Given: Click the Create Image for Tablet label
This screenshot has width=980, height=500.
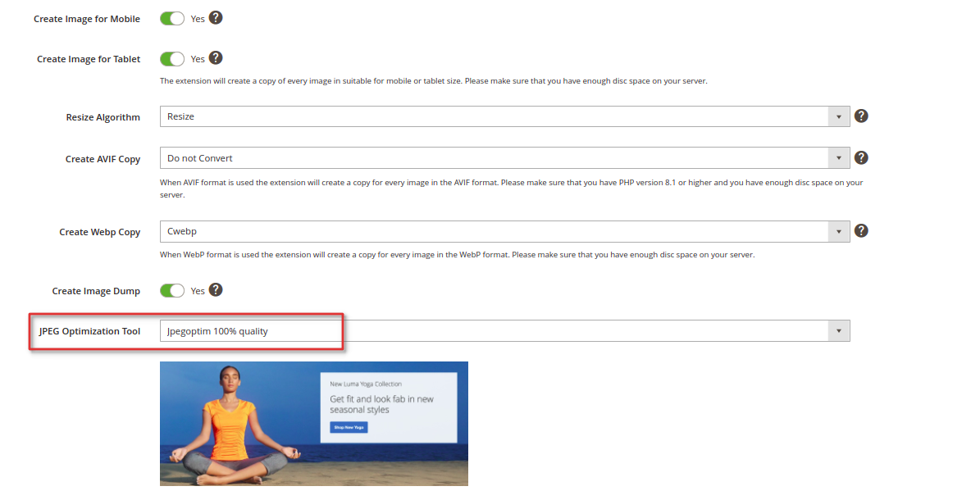Looking at the screenshot, I should pos(89,59).
